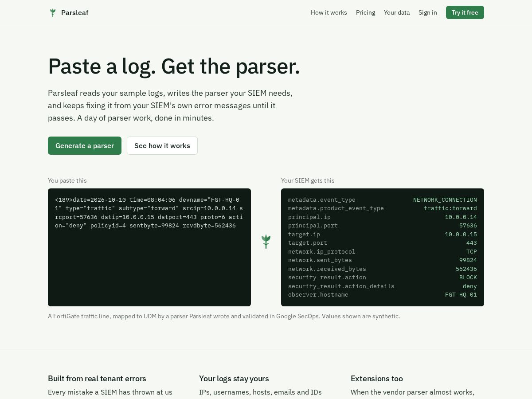Click the "You paste this" label
This screenshot has width=532, height=399.
(x=67, y=180)
